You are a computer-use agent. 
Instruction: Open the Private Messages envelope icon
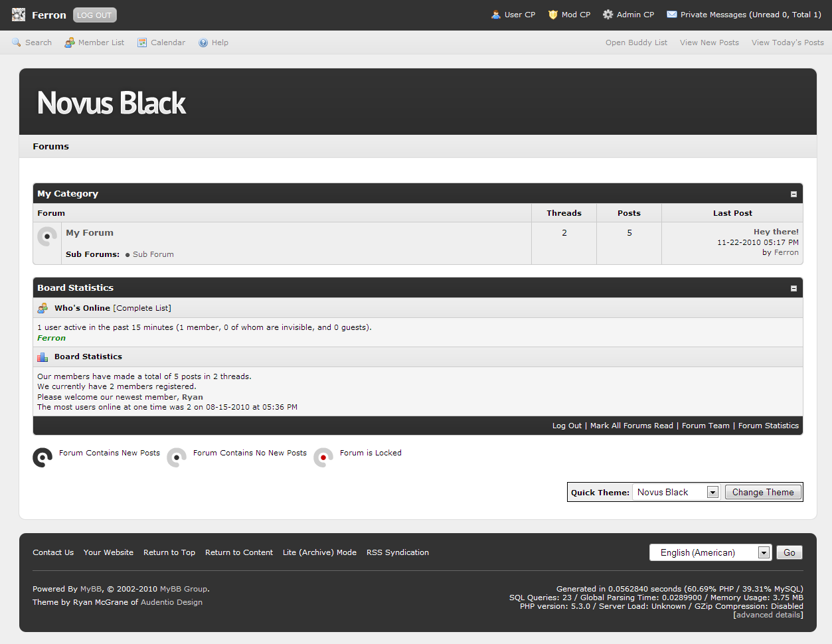[x=671, y=15]
